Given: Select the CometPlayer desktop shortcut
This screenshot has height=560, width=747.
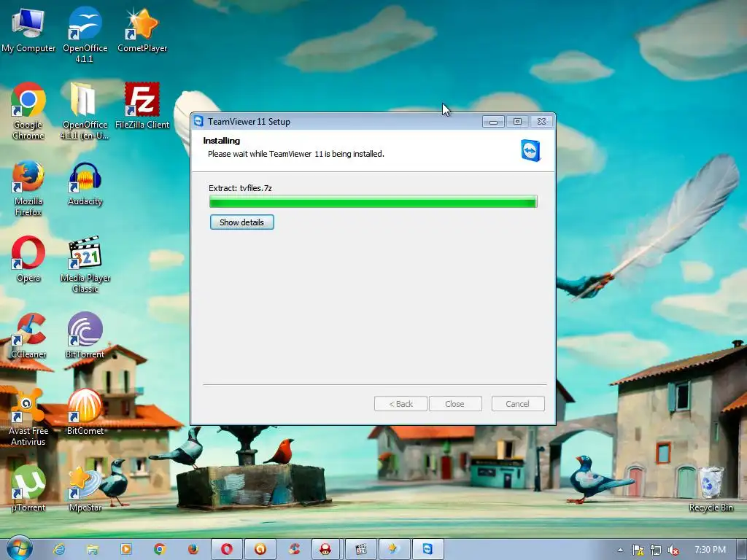Looking at the screenshot, I should pyautogui.click(x=142, y=29).
